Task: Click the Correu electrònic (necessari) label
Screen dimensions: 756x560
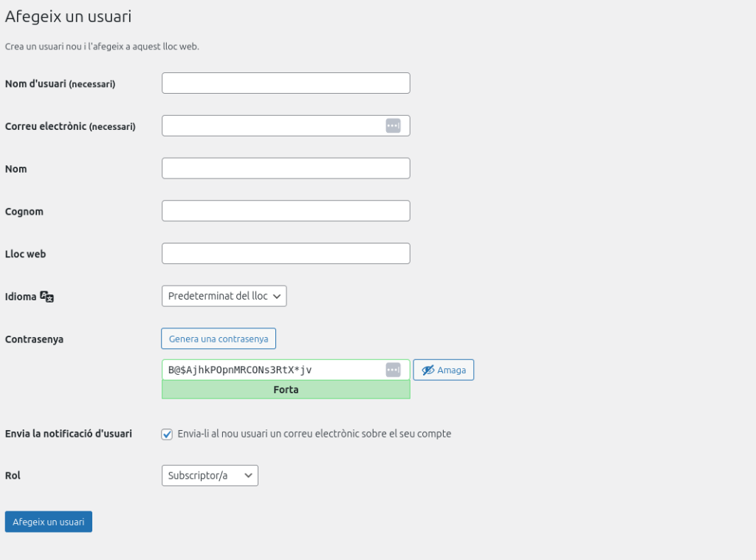Action: click(70, 126)
